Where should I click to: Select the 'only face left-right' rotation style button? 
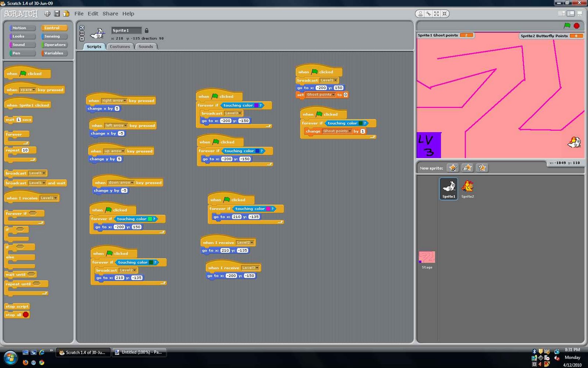[82, 33]
